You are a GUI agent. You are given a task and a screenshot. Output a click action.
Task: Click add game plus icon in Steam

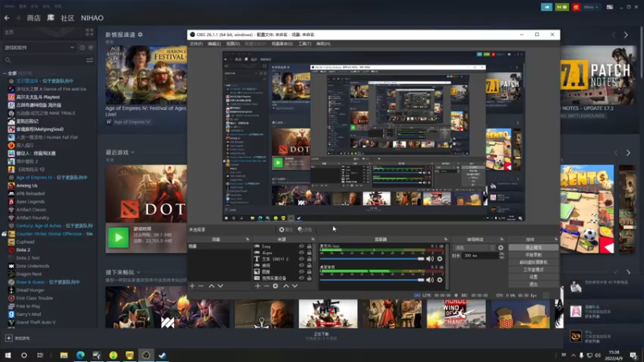pyautogui.click(x=9, y=338)
